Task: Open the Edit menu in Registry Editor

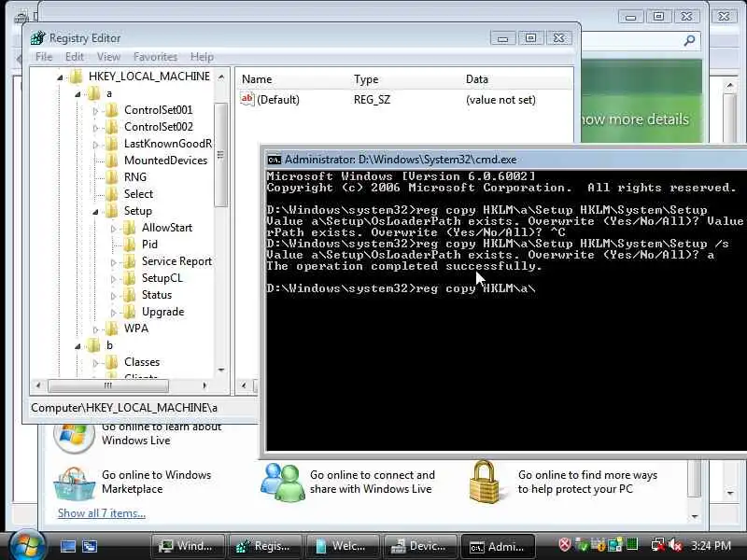Action: (x=75, y=57)
